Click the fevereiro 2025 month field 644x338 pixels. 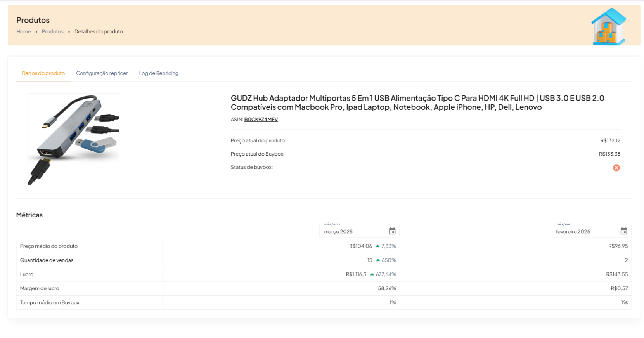point(584,232)
